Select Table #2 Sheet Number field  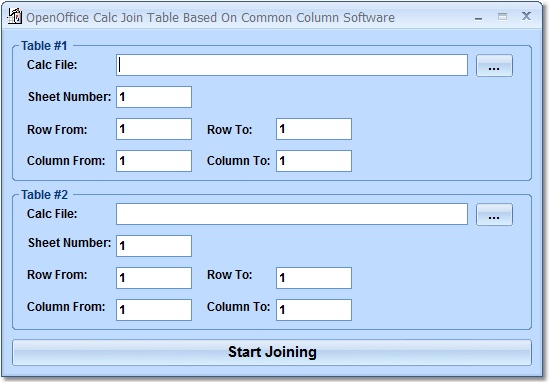click(x=154, y=246)
